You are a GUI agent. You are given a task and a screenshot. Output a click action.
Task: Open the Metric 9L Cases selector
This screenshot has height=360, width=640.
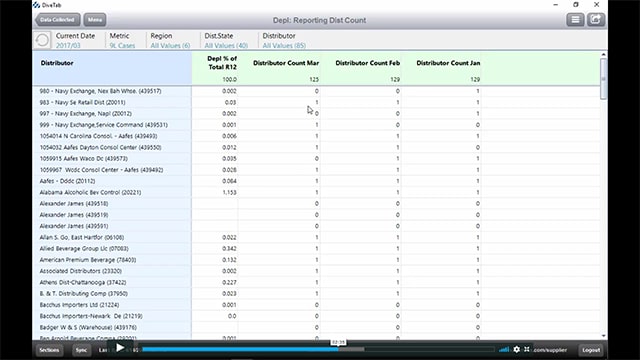[122, 40]
